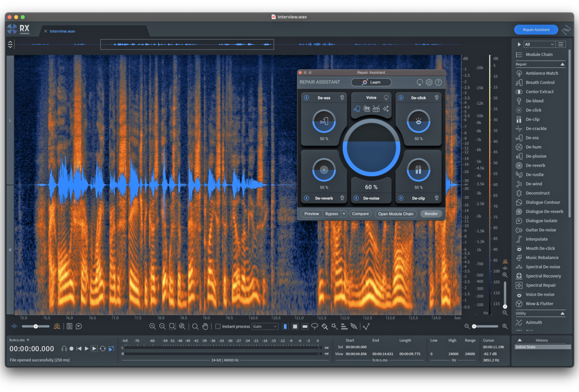Toggle De-ess module power button
579x392 pixels.
[x=306, y=98]
